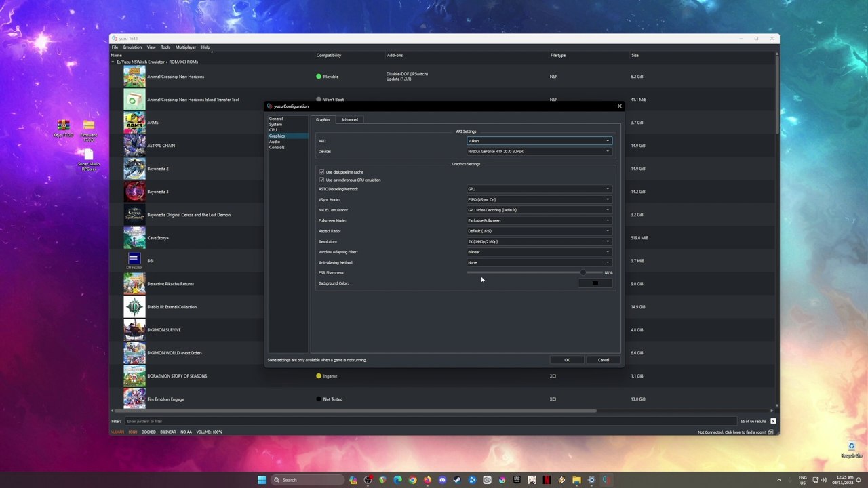The image size is (868, 488).
Task: Open the Windows Start menu
Action: tap(262, 480)
